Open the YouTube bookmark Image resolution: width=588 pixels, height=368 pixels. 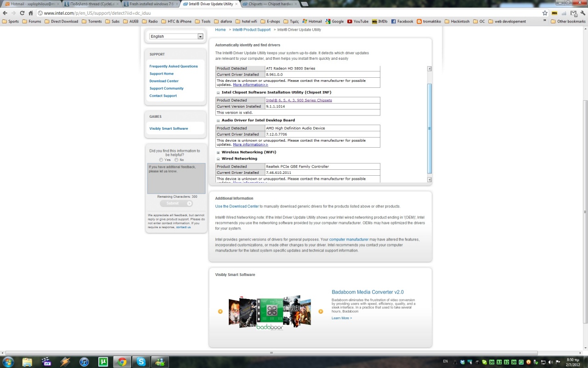(x=357, y=21)
